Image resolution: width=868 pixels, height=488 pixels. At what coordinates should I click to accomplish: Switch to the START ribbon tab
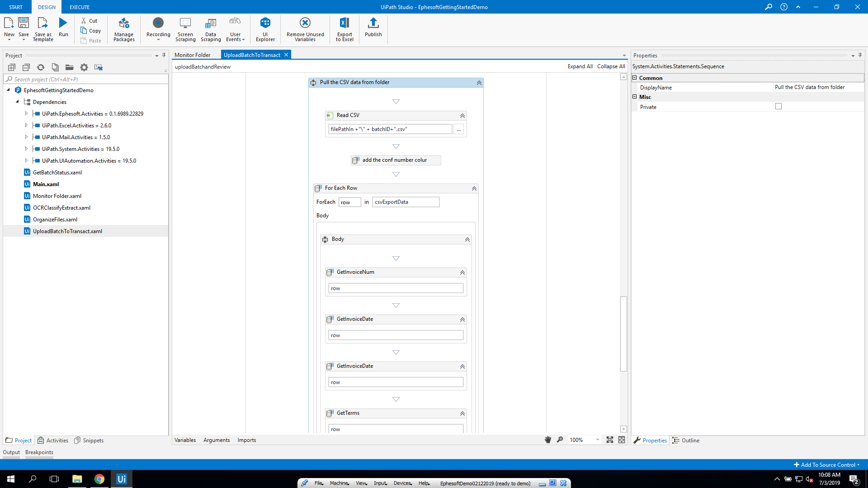[16, 7]
